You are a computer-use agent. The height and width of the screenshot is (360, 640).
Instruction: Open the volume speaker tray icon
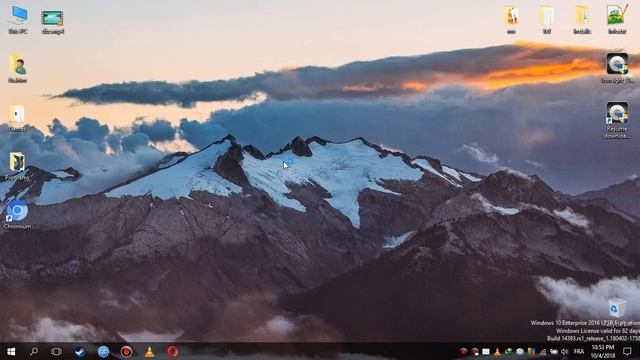pyautogui.click(x=565, y=351)
